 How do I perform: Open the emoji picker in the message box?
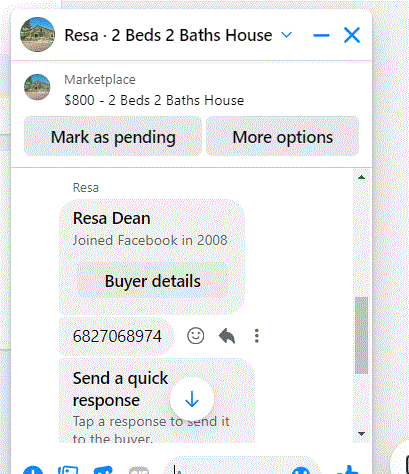coord(301,470)
